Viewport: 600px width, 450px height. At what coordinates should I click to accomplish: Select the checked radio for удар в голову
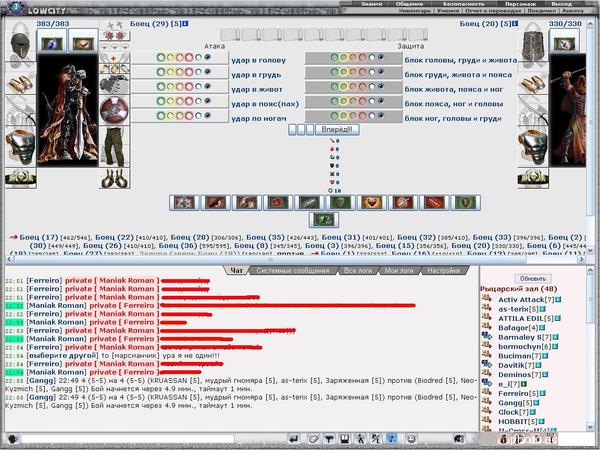207,57
